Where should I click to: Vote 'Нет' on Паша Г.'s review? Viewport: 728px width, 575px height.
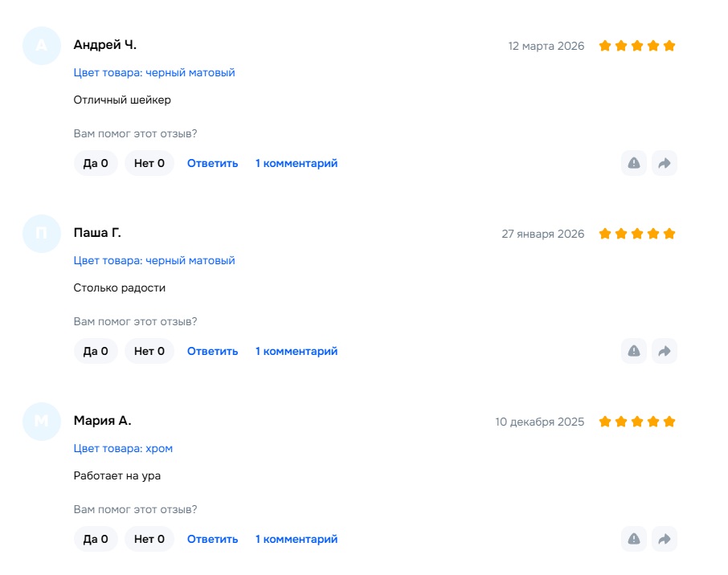point(149,351)
